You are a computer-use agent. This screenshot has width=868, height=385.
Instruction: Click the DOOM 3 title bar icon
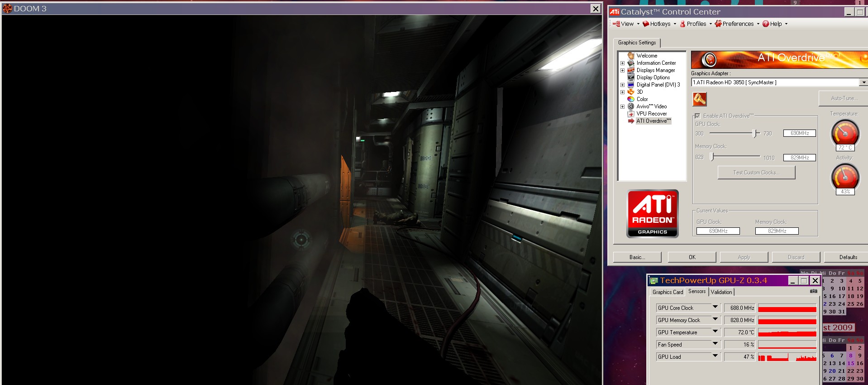(x=8, y=8)
